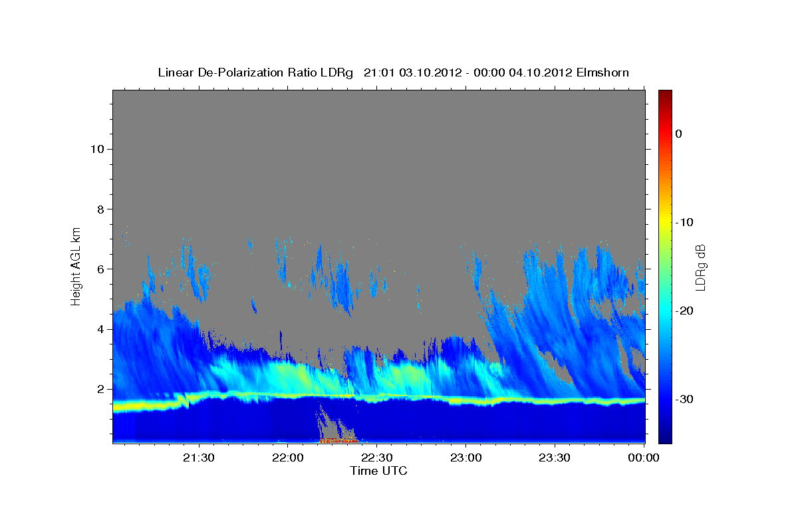The image size is (798, 532).
Task: Click the 'LDRg dB' colorbar label
Action: pyautogui.click(x=700, y=267)
